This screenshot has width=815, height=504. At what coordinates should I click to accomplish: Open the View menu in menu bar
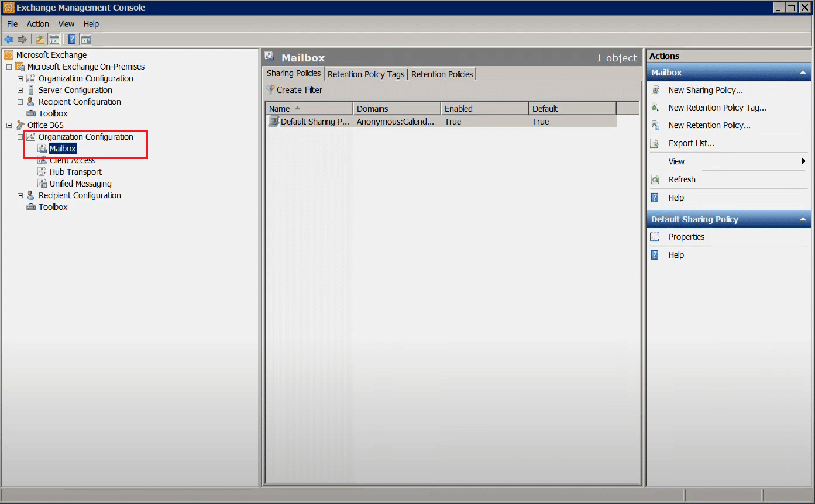[66, 24]
